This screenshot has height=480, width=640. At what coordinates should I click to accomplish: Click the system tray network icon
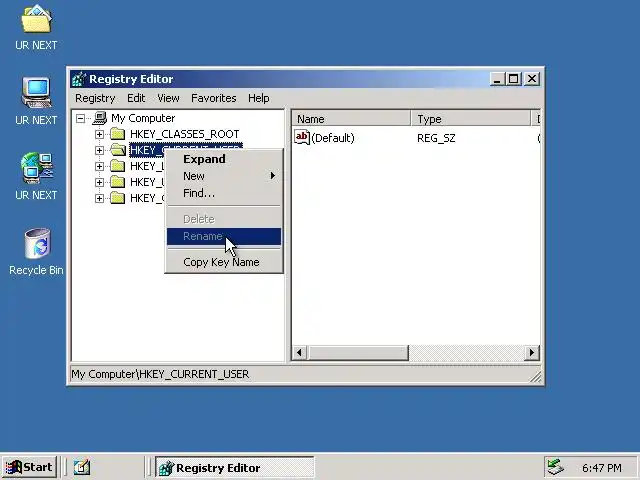tap(555, 467)
